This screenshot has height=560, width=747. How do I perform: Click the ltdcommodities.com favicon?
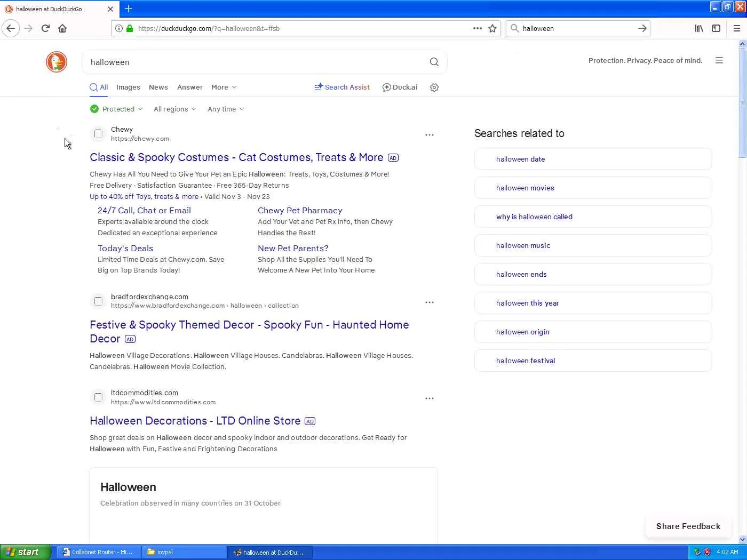[x=98, y=397]
